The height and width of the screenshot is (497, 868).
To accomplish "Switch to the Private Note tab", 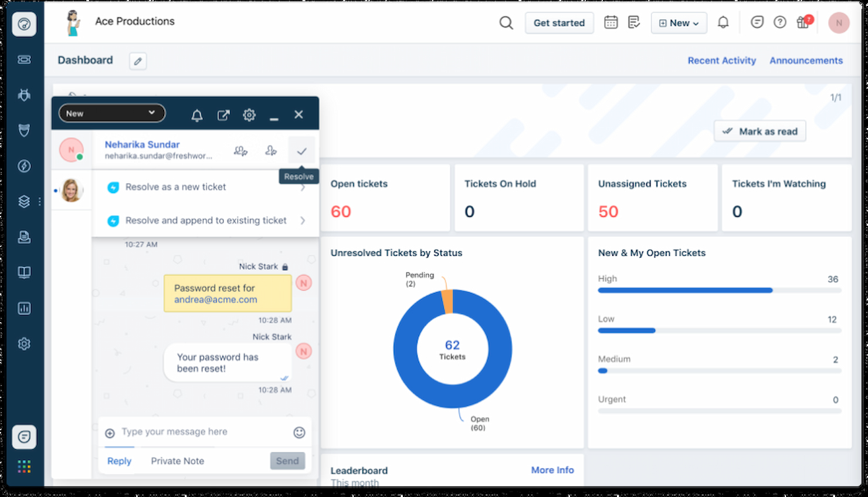I will coord(177,461).
